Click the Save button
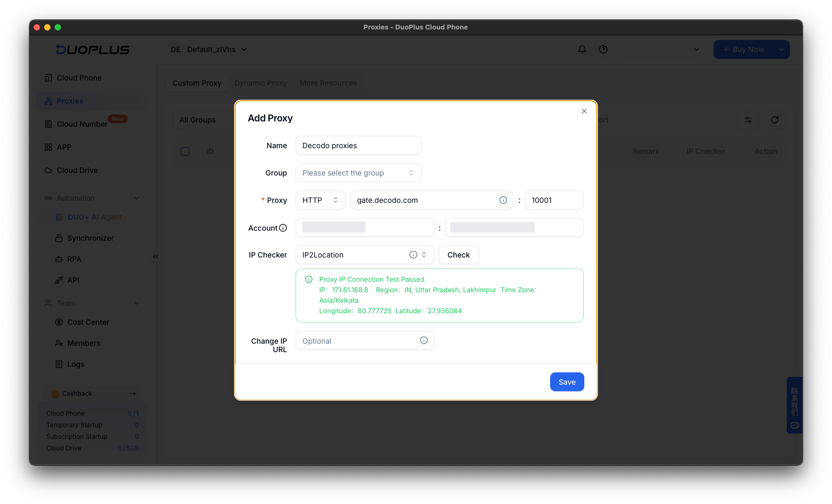832x504 pixels. point(567,382)
